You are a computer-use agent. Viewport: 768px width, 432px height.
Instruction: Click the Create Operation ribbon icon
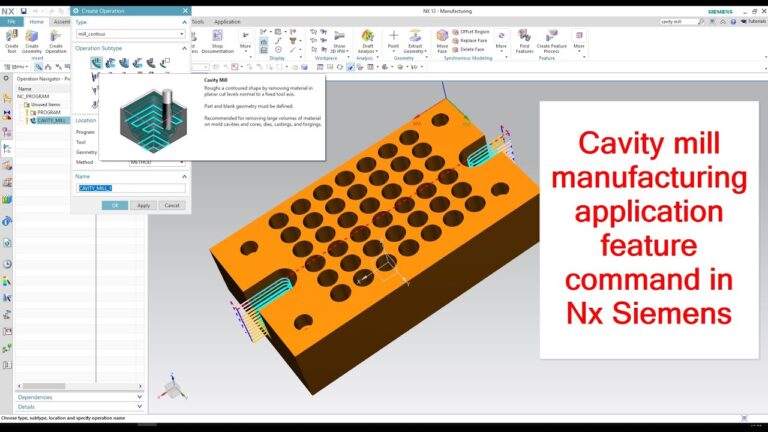pos(56,41)
